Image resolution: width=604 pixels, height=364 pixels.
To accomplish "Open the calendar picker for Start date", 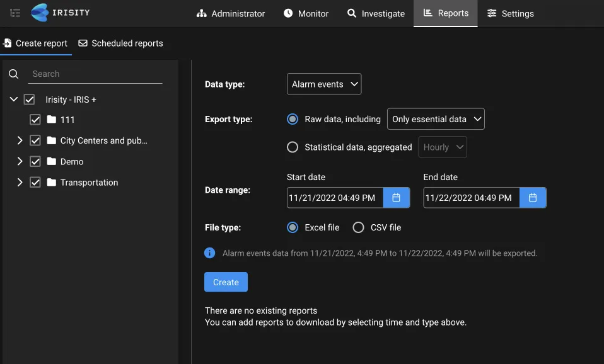I will tap(397, 197).
